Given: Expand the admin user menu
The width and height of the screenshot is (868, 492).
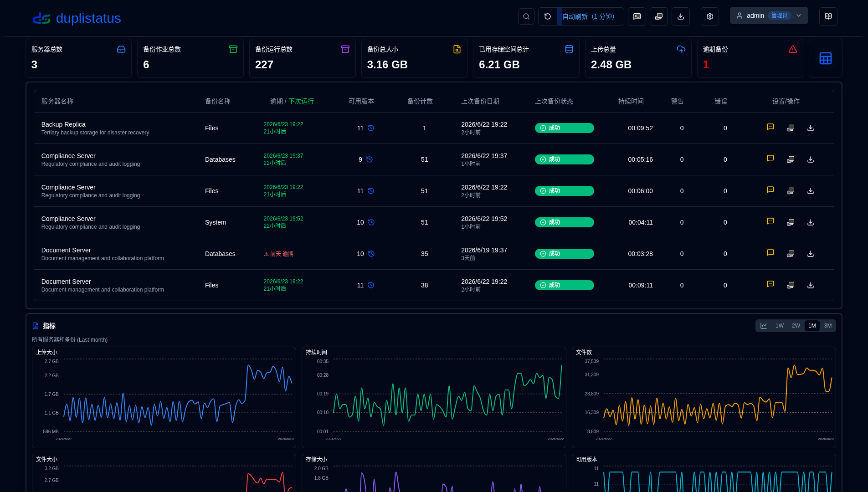Looking at the screenshot, I should coord(769,15).
